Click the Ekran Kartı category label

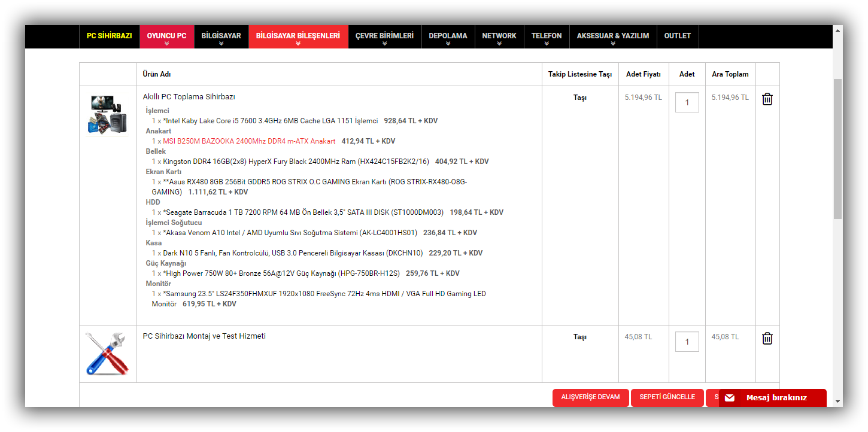point(163,172)
